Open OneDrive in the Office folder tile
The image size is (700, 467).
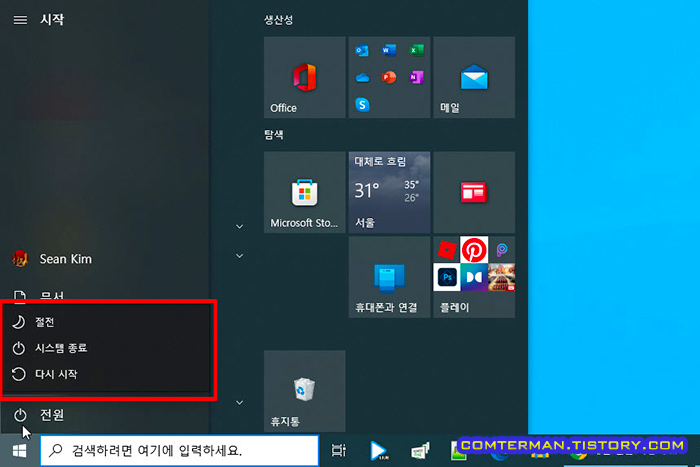[x=362, y=78]
